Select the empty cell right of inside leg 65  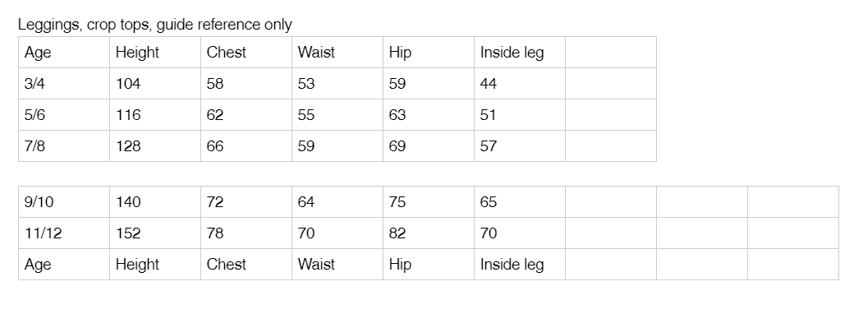(x=611, y=201)
